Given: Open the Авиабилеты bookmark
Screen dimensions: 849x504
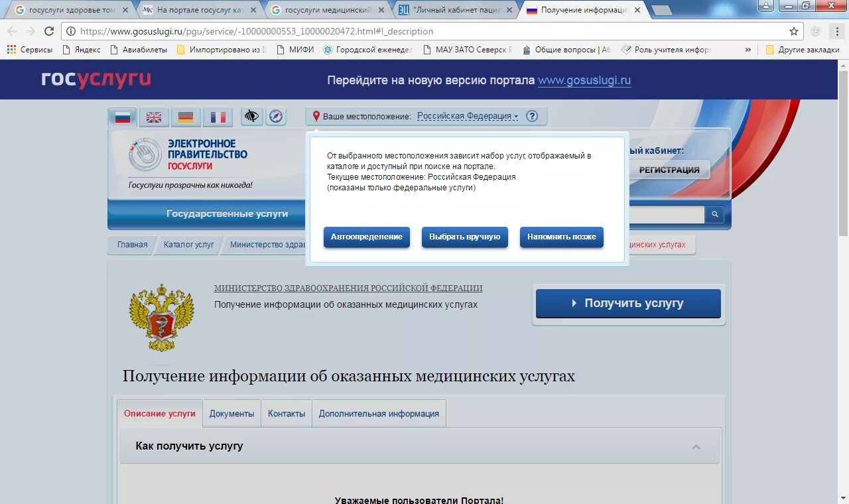Looking at the screenshot, I should [139, 50].
